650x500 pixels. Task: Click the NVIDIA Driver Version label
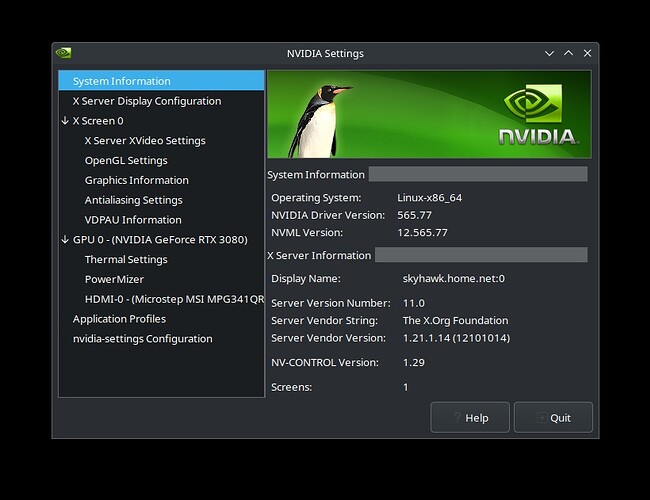click(x=328, y=215)
